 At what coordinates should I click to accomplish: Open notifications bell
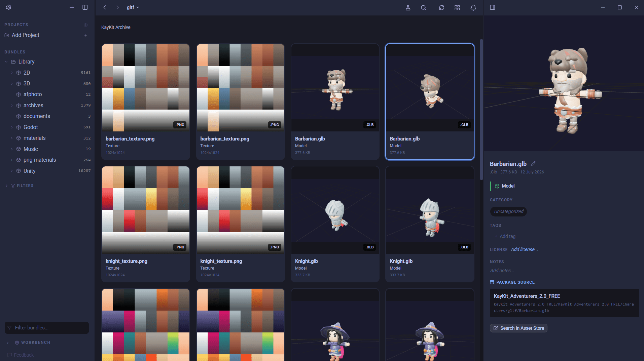pyautogui.click(x=473, y=7)
